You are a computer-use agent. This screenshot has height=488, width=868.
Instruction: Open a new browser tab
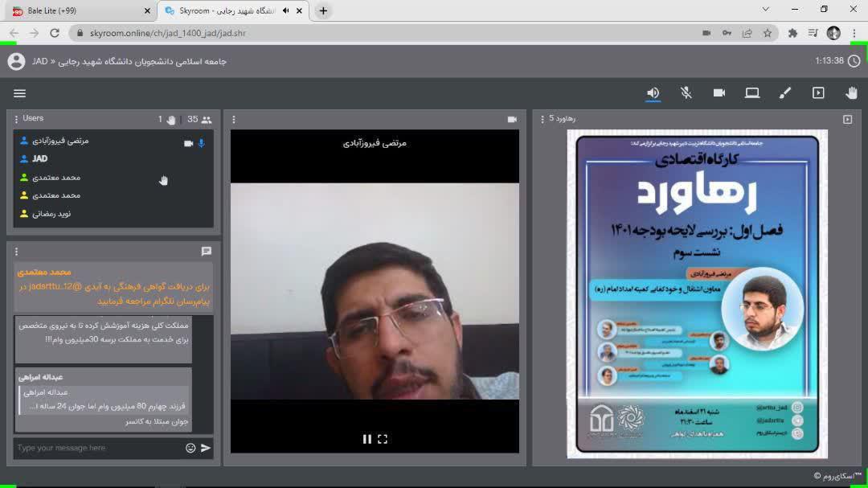click(323, 10)
